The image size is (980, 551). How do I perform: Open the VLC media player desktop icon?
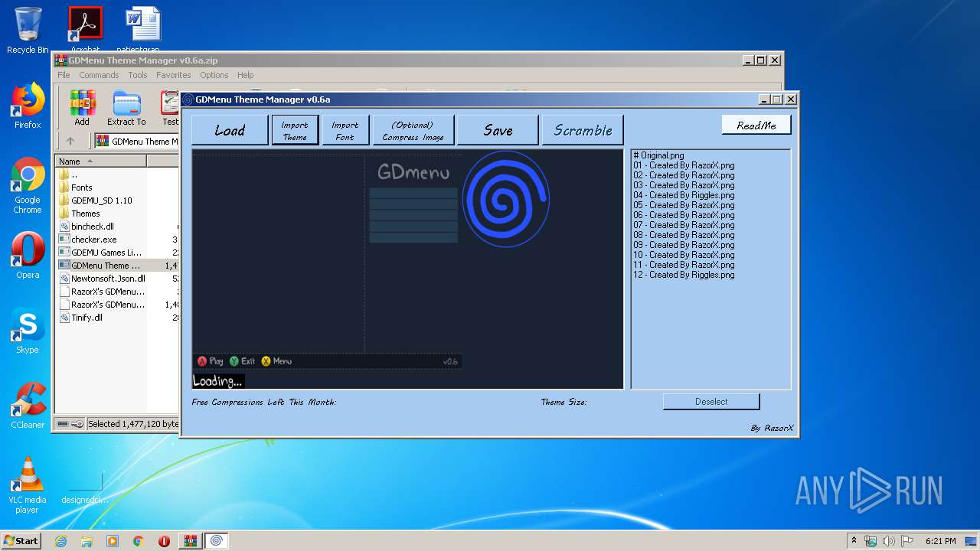point(28,485)
